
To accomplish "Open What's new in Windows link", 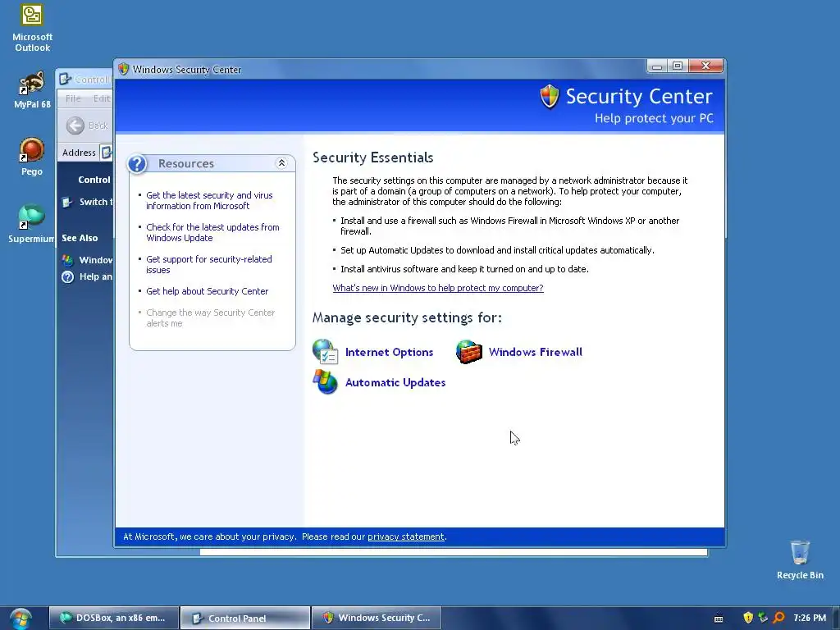I will [438, 288].
